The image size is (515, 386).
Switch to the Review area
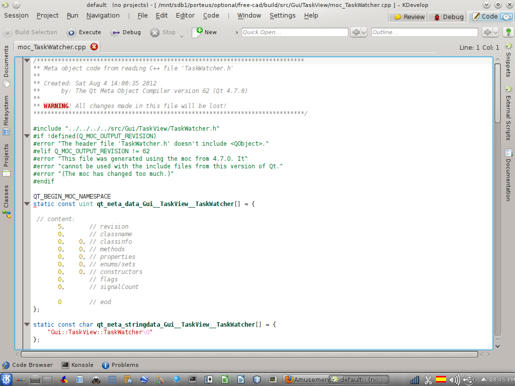(410, 17)
